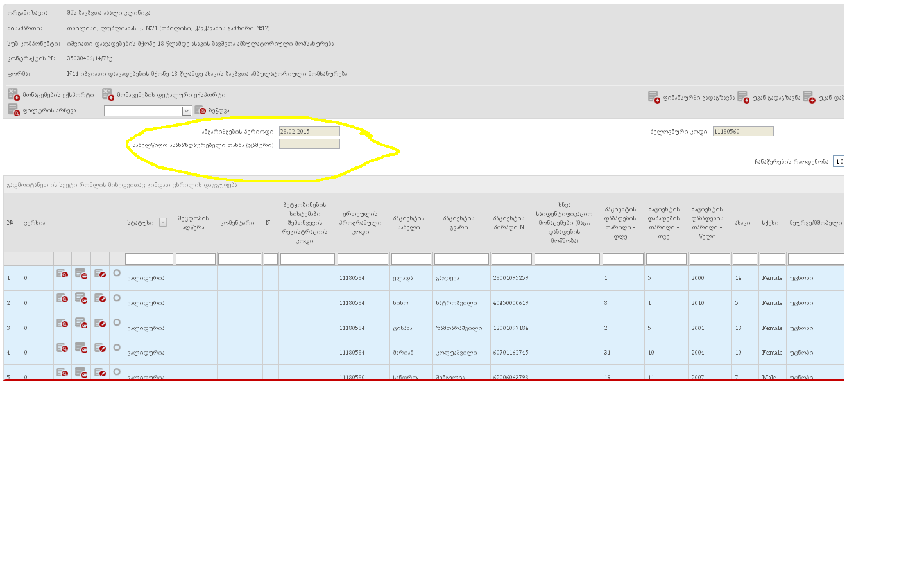The height and width of the screenshot is (578, 924).
Task: Click the data export (მონაცემების ექსპორტი) icon
Action: [13, 94]
